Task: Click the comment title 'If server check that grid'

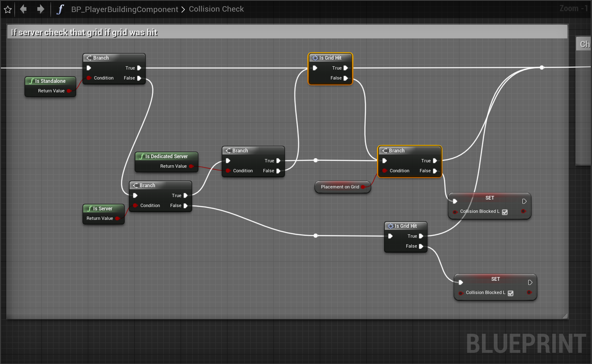Action: point(84,32)
